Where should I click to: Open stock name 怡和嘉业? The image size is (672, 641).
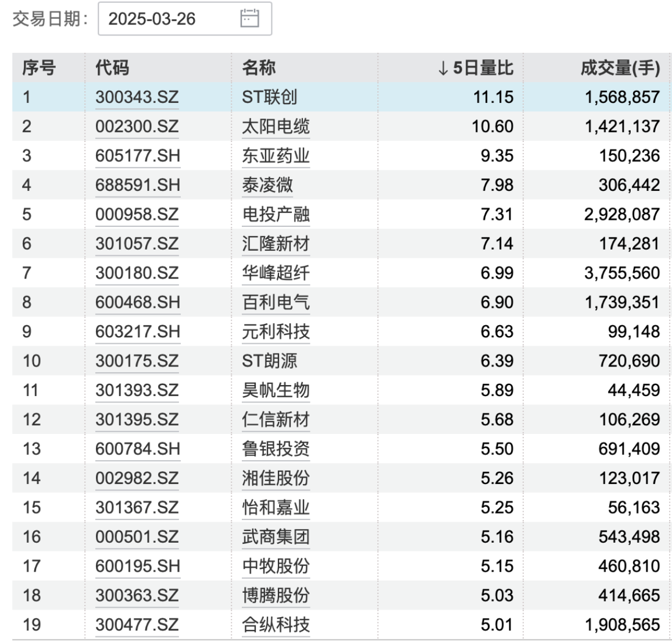276,508
